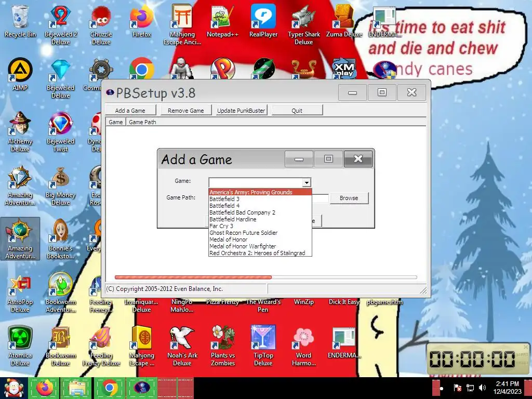
Task: Choose Battlefield 3 in the game list
Action: pos(260,199)
